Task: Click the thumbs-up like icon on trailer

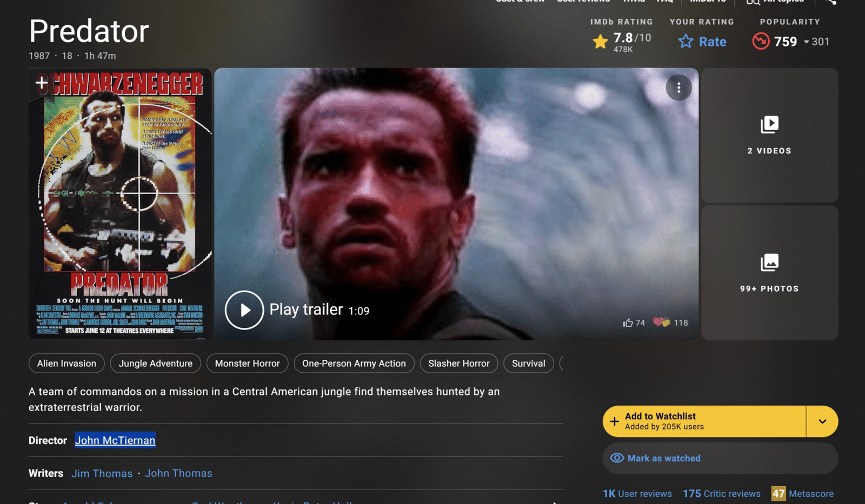Action: click(x=628, y=322)
